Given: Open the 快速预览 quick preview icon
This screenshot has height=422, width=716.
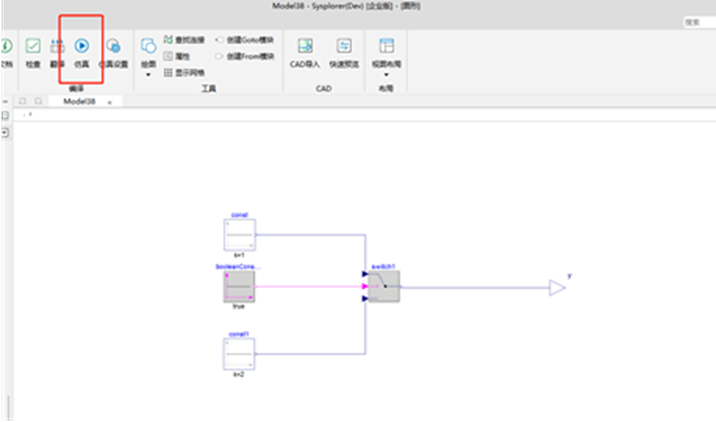Looking at the screenshot, I should (344, 46).
